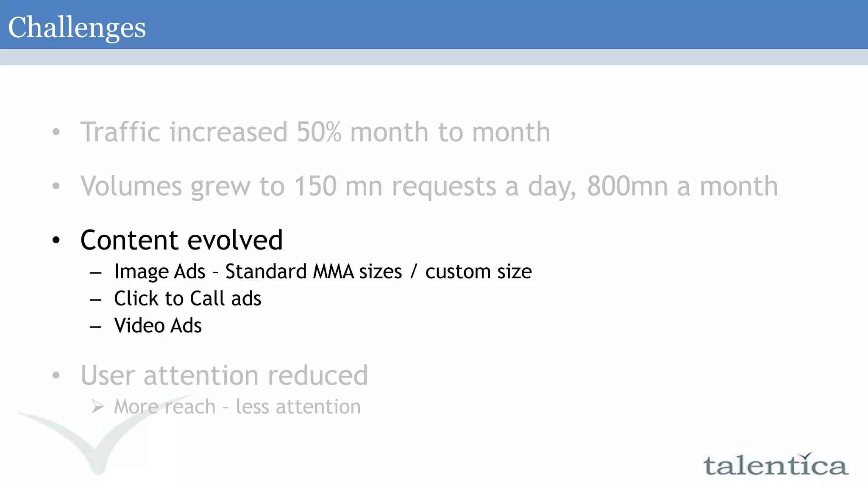
Task: Click the light gray band under the header
Action: [x=434, y=57]
